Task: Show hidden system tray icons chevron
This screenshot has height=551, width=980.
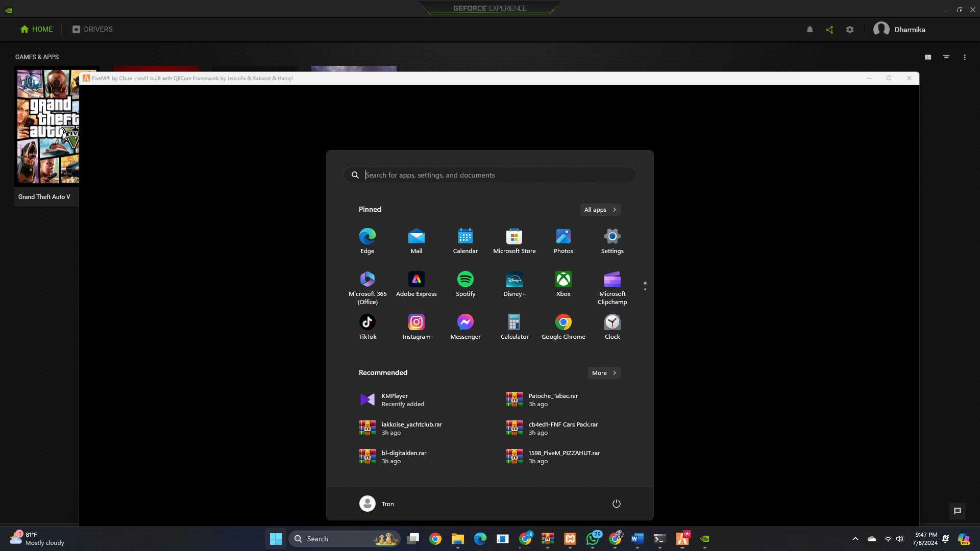Action: point(855,539)
